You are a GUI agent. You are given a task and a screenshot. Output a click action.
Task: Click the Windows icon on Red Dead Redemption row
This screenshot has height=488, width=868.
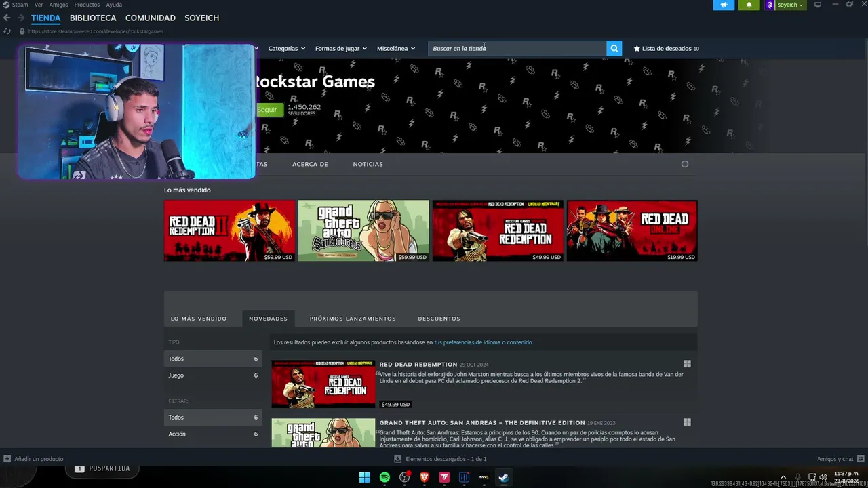[x=687, y=364]
